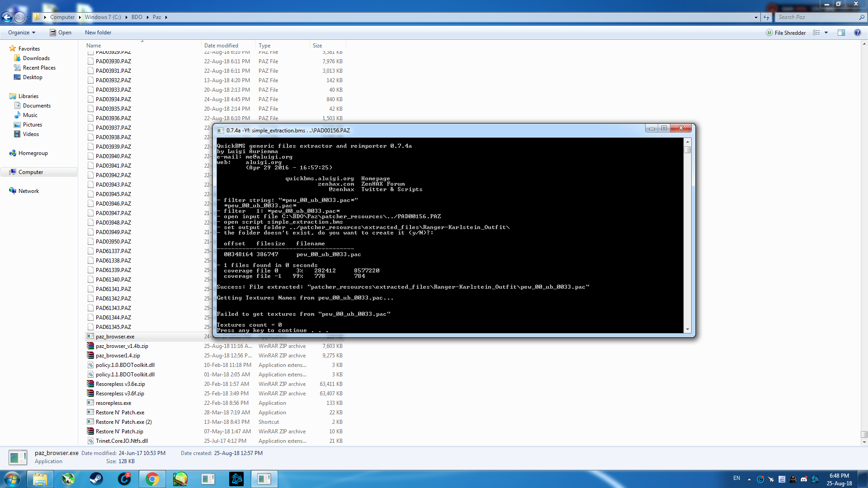
Task: Sort files by Date modified column
Action: (x=221, y=46)
